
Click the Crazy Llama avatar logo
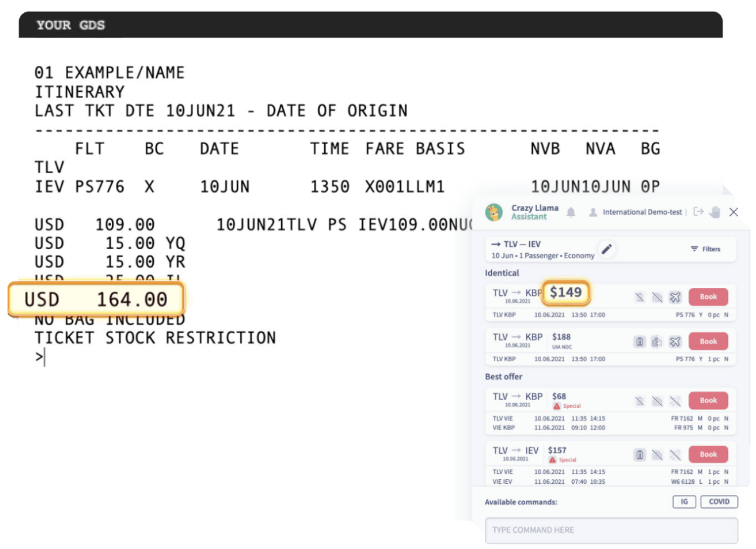click(x=494, y=212)
